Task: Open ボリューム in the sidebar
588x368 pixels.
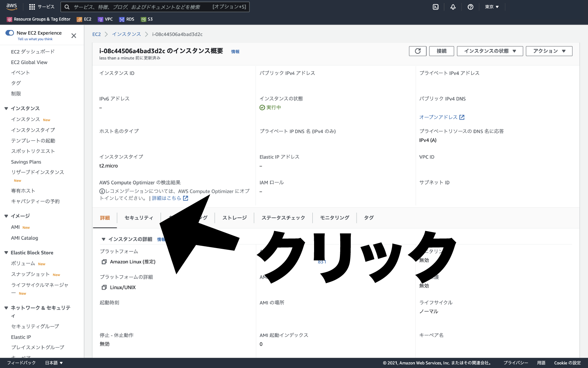Action: click(23, 263)
